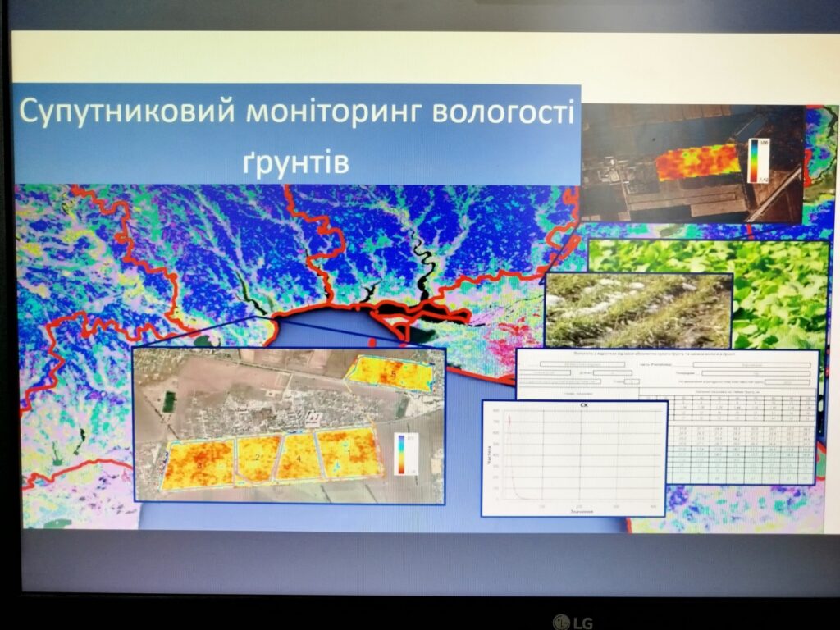Select the snowy crop rows photo
This screenshot has width=840, height=630.
[x=637, y=310]
